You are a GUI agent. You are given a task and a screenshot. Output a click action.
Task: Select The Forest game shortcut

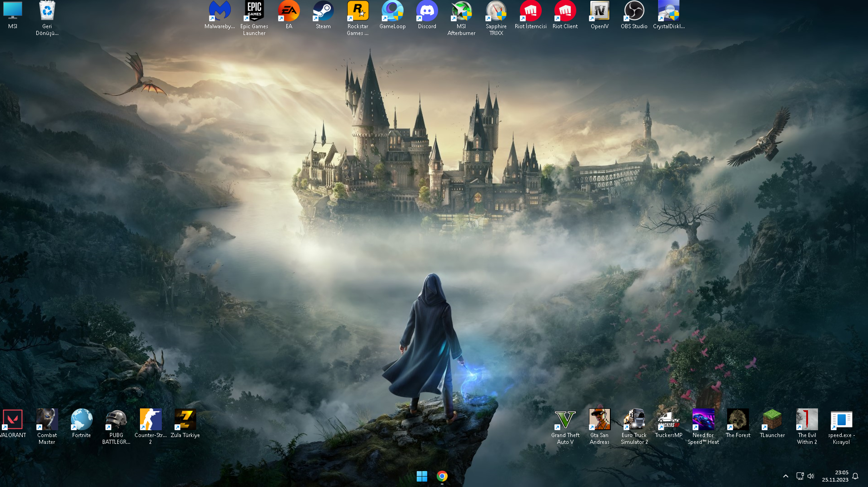pyautogui.click(x=738, y=423)
